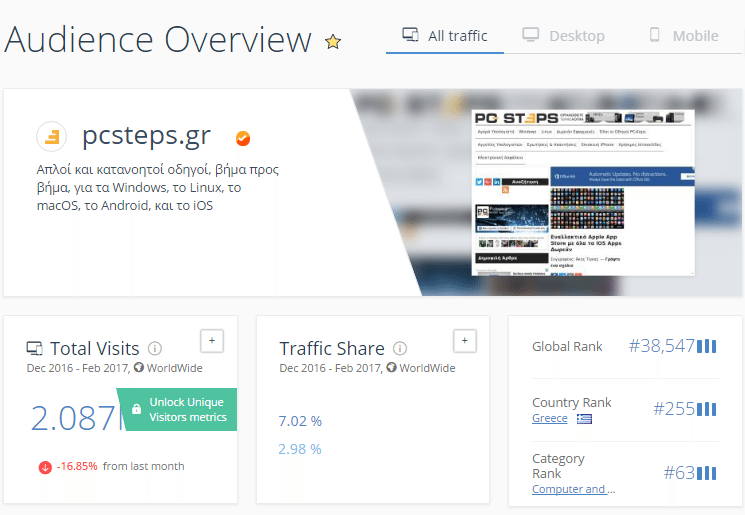Switch to the Desktop tab
This screenshot has width=745, height=515.
click(564, 36)
